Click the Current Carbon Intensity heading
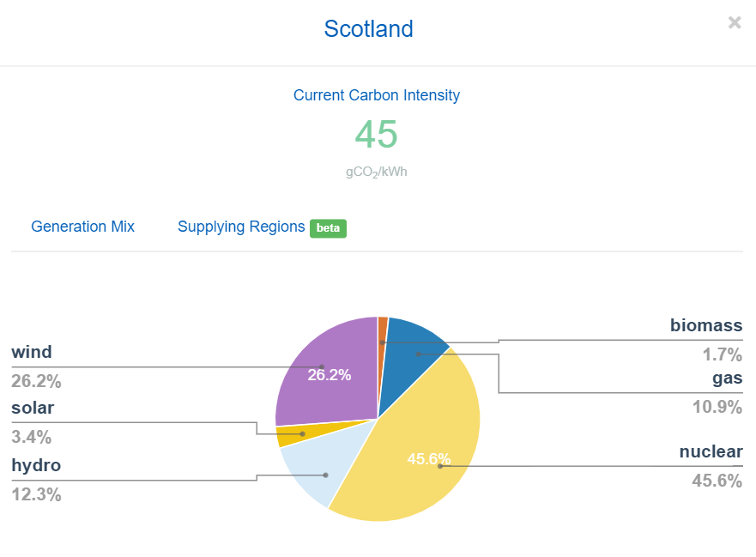This screenshot has width=756, height=557. 377,95
